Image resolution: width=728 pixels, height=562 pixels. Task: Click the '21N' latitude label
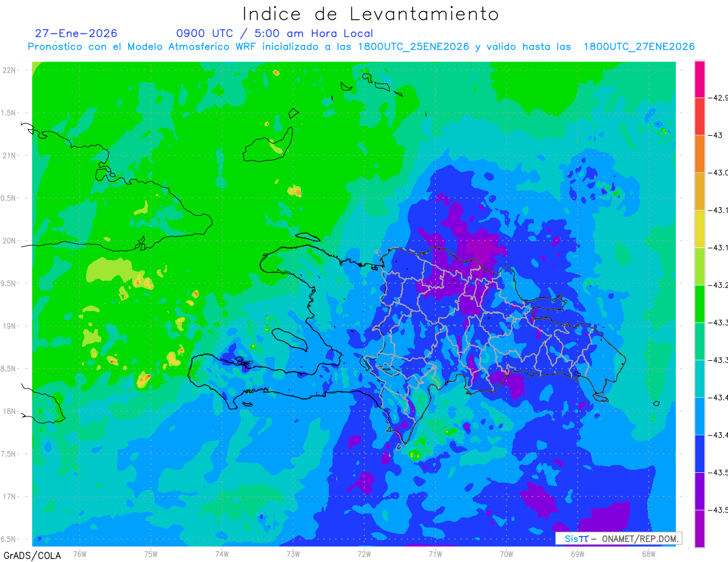10,155
